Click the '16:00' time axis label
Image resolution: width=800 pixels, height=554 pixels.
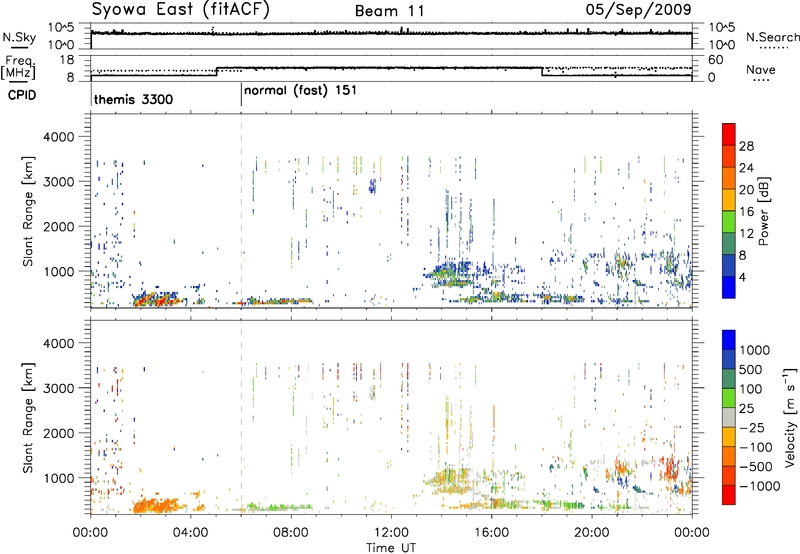tap(492, 533)
